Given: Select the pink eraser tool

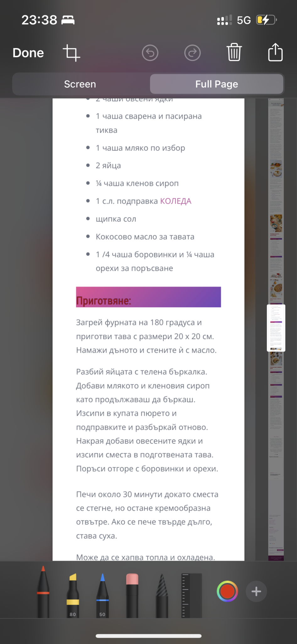Looking at the screenshot, I should (132, 594).
